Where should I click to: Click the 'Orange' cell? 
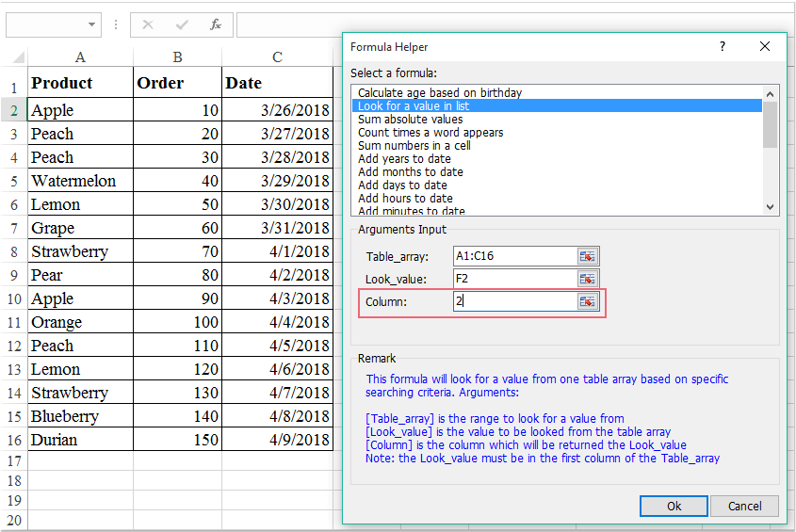(x=80, y=322)
